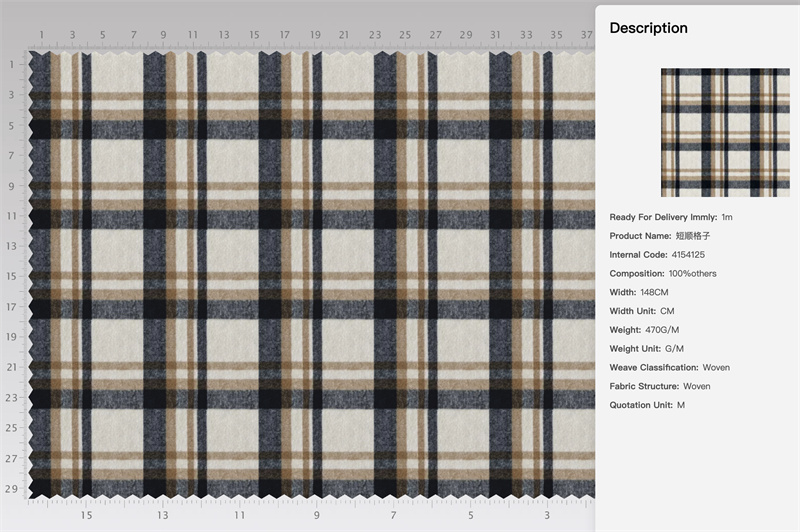Select the 'Fabric Structure: Woven' line
Viewport: 800px width, 532px height.
(x=660, y=386)
